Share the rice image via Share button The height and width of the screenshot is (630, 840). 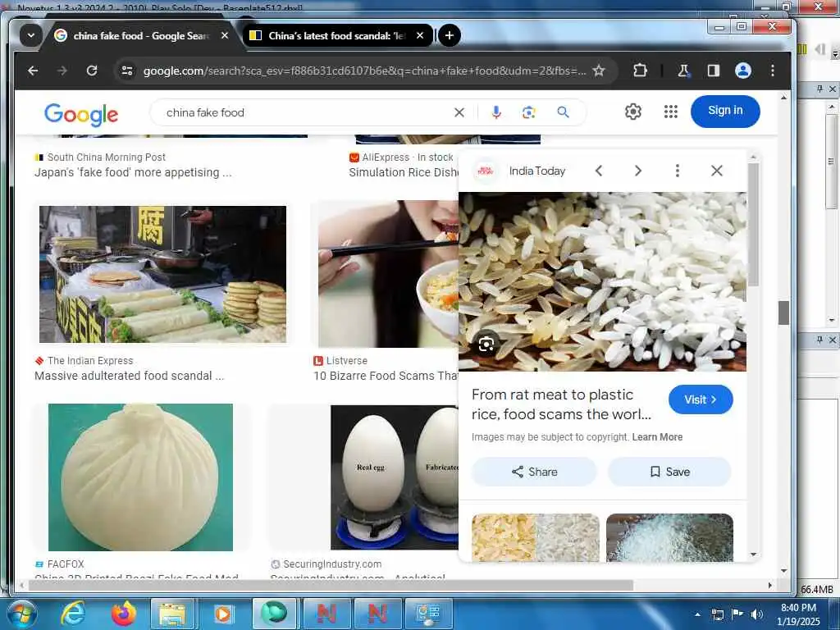pyautogui.click(x=534, y=472)
